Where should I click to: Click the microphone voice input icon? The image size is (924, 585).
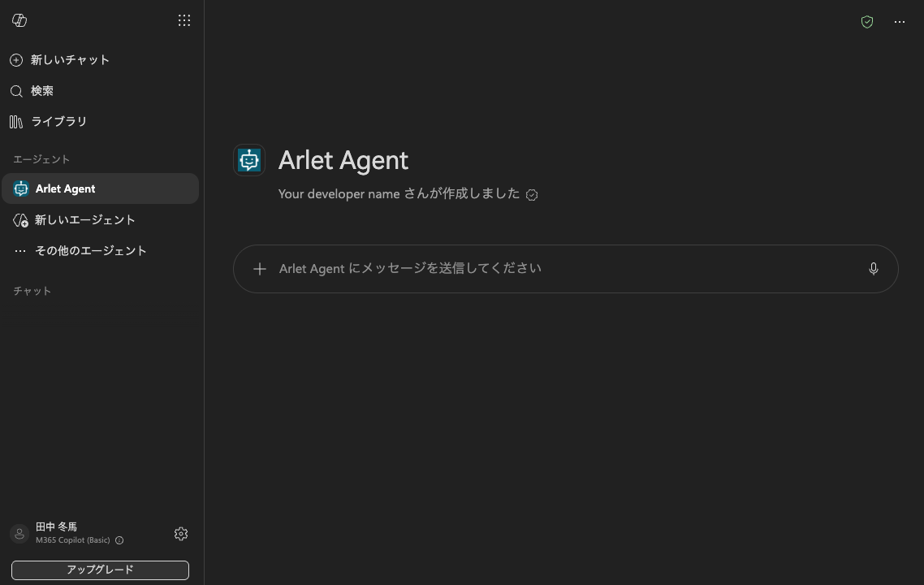click(x=874, y=269)
